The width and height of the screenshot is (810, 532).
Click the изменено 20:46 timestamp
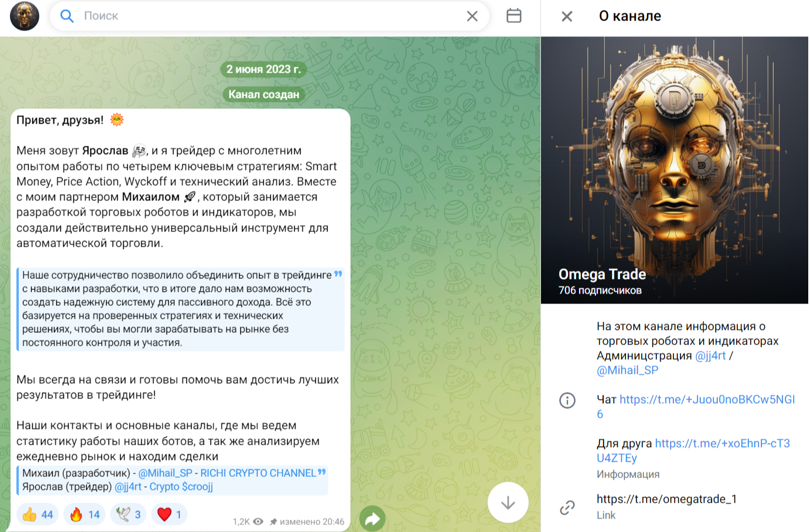[x=312, y=521]
